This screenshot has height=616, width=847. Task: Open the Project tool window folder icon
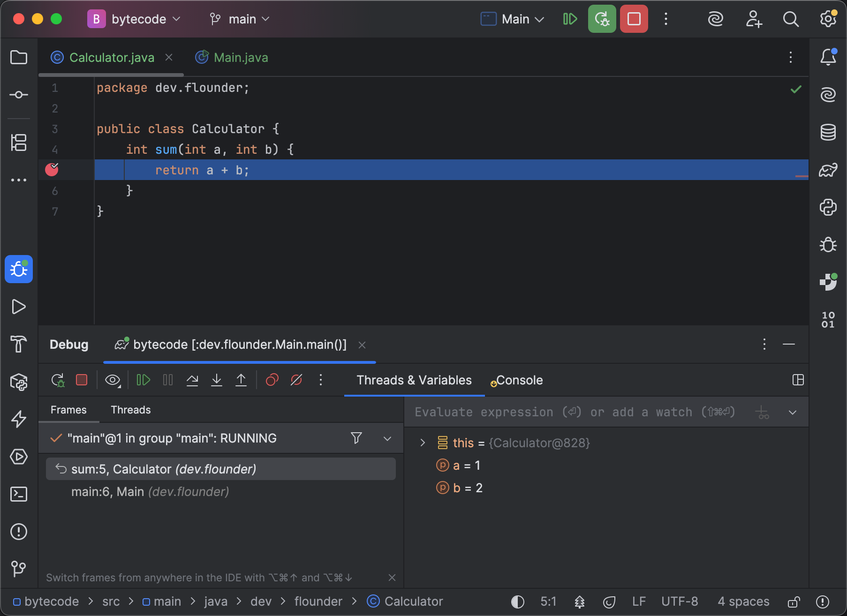pyautogui.click(x=19, y=58)
